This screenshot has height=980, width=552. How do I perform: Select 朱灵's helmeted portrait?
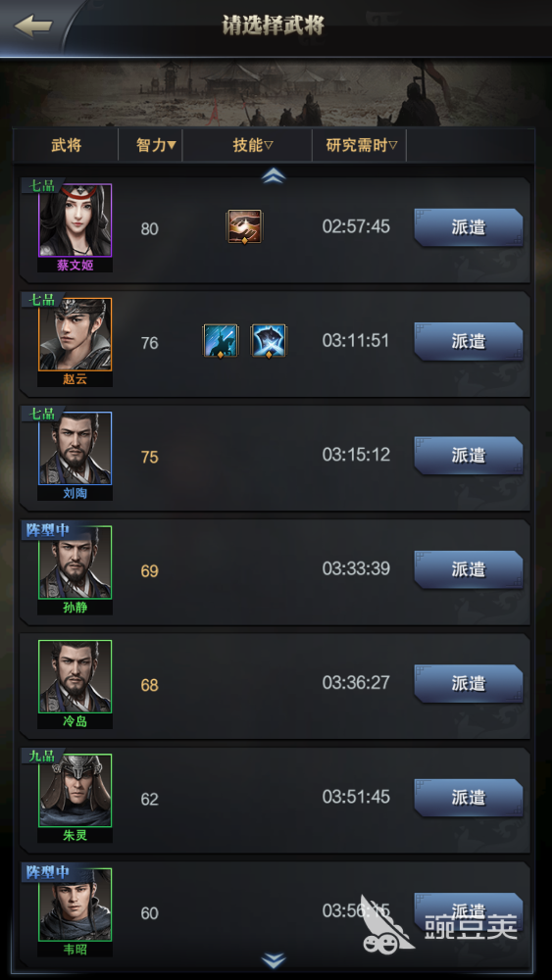click(x=75, y=791)
